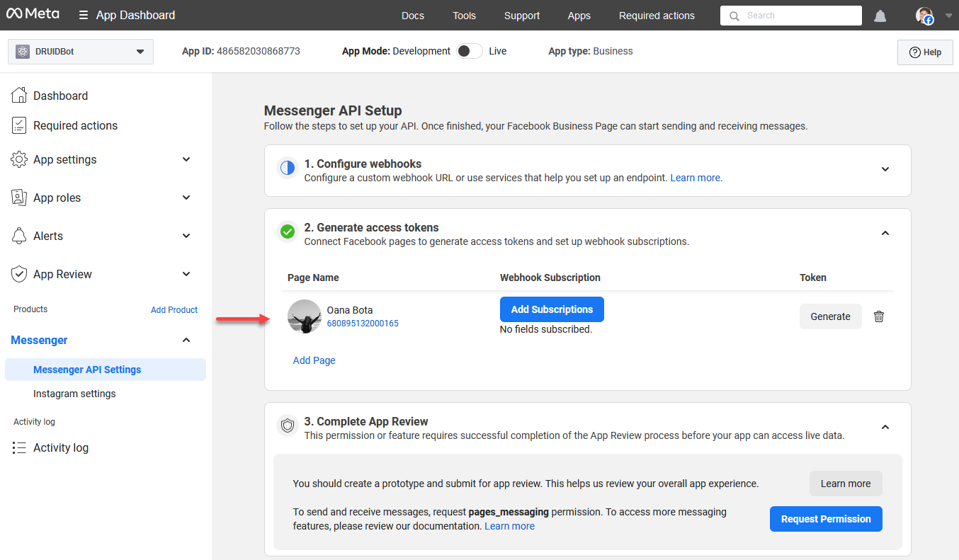Viewport: 959px width, 560px height.
Task: Collapse the Messenger product section
Action: pos(186,341)
